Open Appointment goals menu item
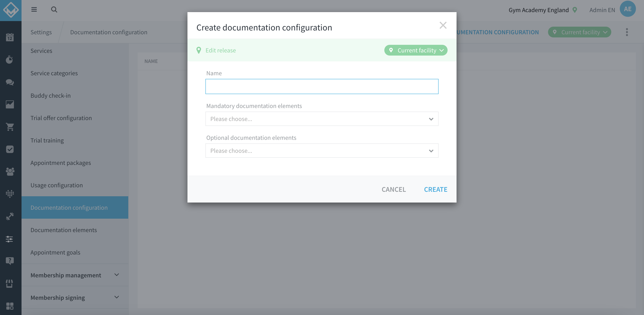Viewport: 644px width, 315px height. click(x=75, y=252)
